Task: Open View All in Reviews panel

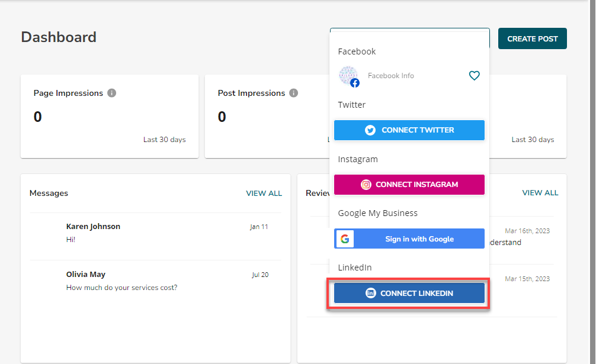Action: (x=540, y=193)
